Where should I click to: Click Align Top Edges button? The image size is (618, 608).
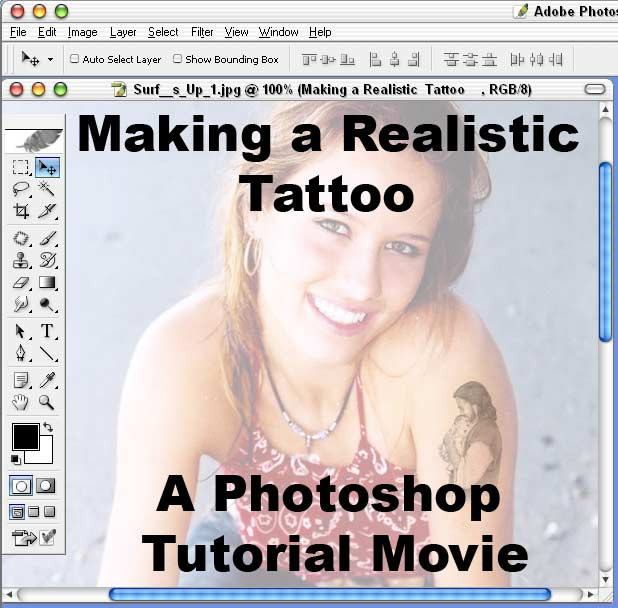tap(309, 60)
